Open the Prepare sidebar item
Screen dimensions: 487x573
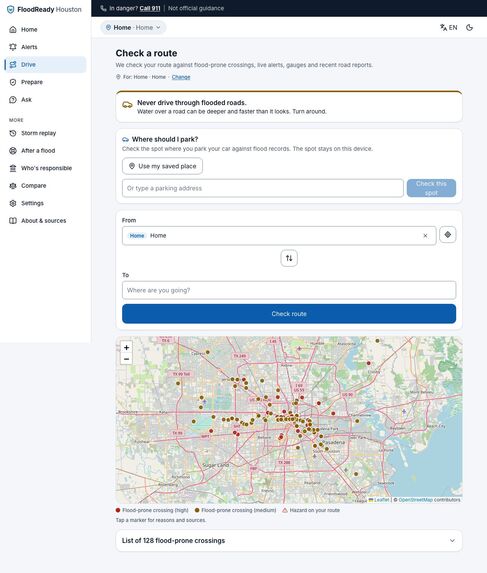[x=45, y=82]
